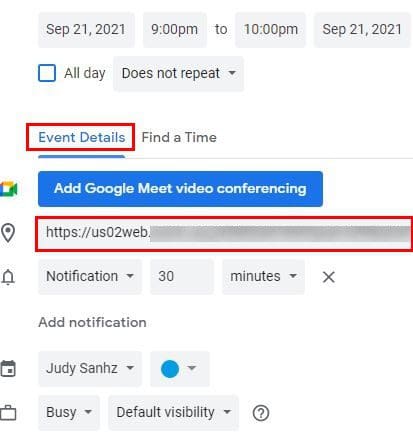Open the minutes unit dropdown

[x=263, y=277]
